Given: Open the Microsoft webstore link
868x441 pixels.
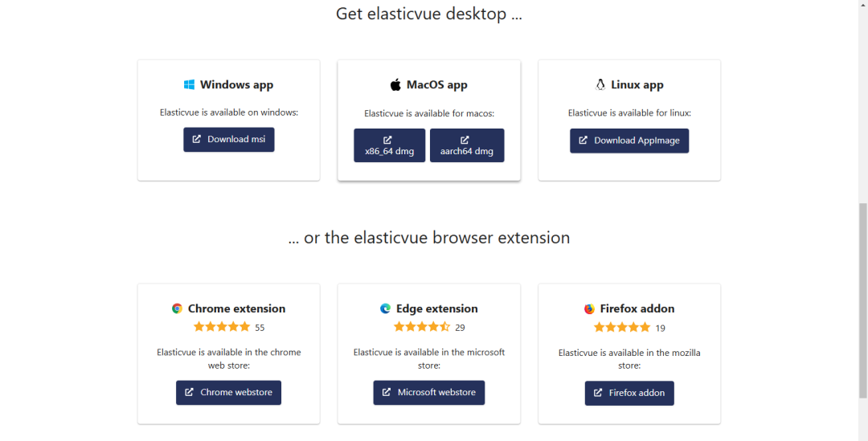Looking at the screenshot, I should (429, 393).
